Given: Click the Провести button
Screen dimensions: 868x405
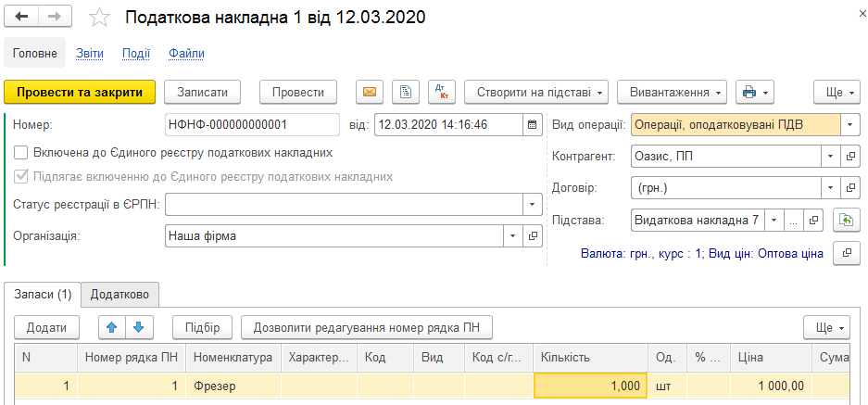Looking at the screenshot, I should point(297,93).
